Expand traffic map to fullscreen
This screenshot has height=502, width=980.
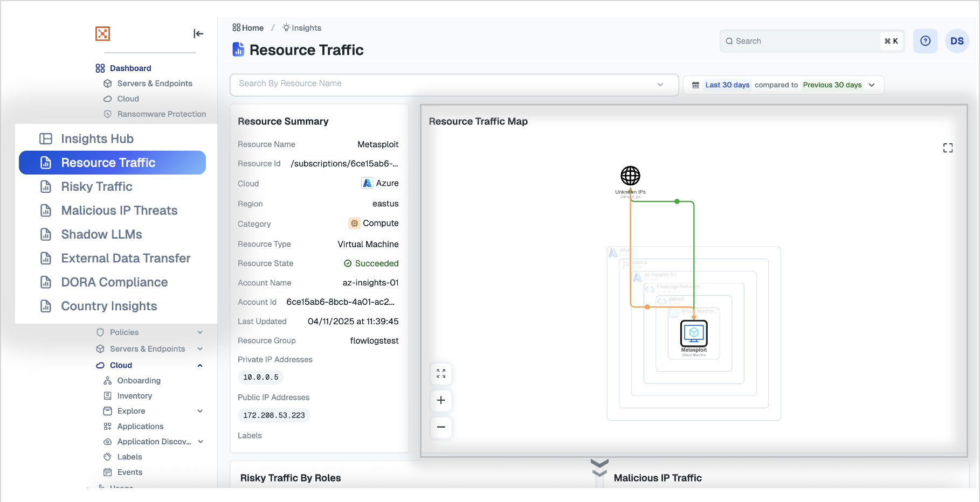click(x=948, y=148)
